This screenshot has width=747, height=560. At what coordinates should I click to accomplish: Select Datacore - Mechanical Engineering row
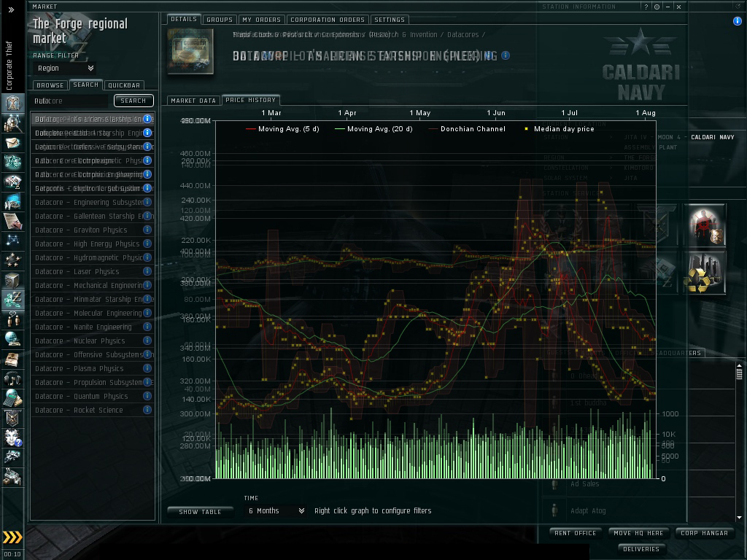pos(93,285)
